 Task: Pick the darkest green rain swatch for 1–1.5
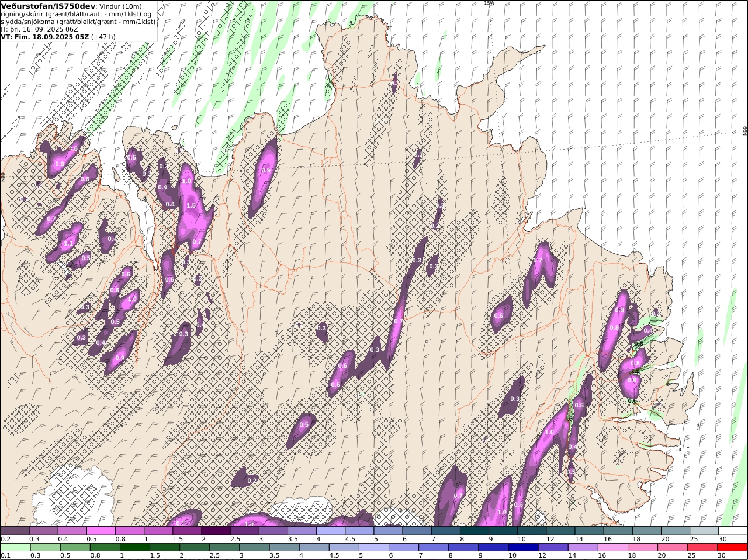tap(135, 547)
